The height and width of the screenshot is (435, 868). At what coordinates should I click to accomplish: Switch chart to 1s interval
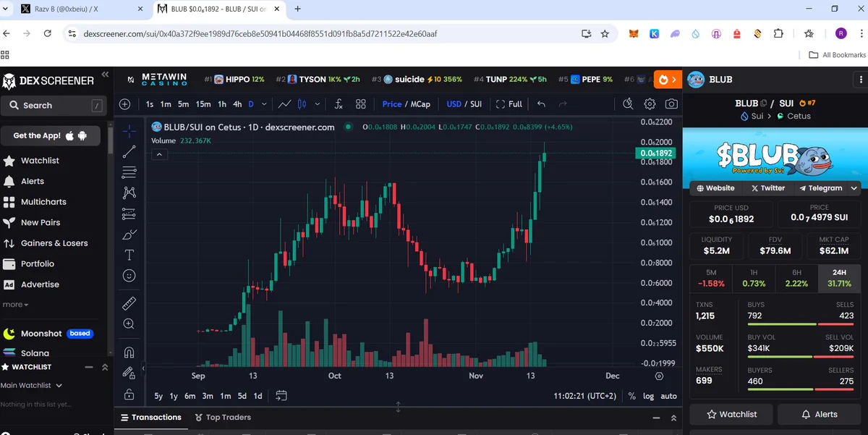[150, 104]
